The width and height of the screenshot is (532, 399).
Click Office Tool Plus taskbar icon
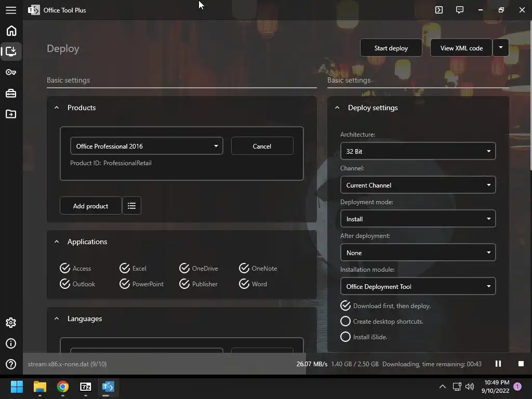click(108, 387)
